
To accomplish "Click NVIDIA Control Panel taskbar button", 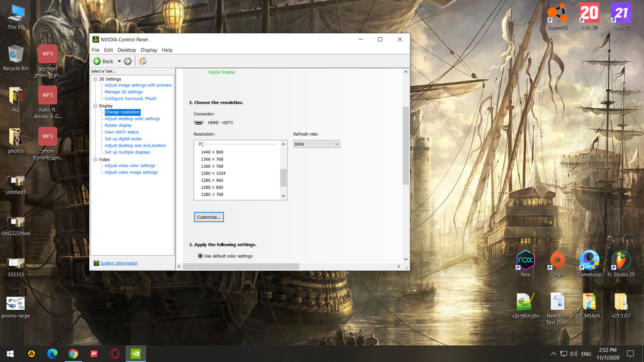I will 136,354.
